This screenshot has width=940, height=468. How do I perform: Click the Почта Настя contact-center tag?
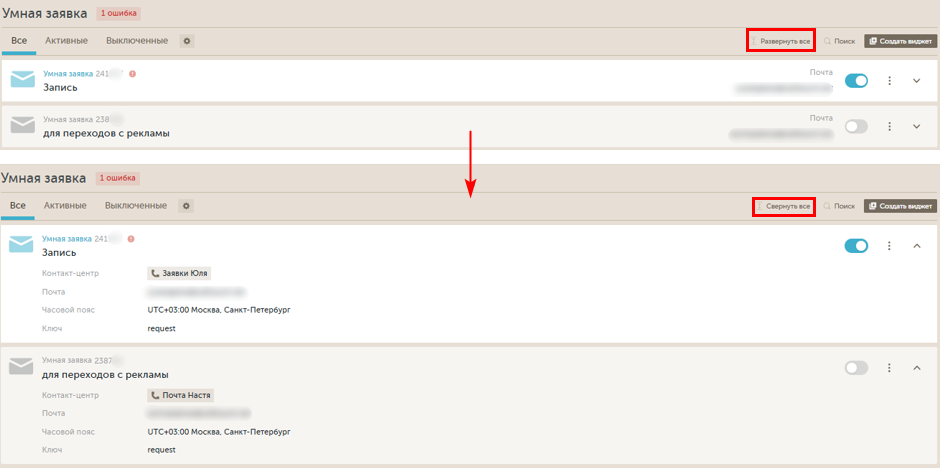click(x=181, y=395)
